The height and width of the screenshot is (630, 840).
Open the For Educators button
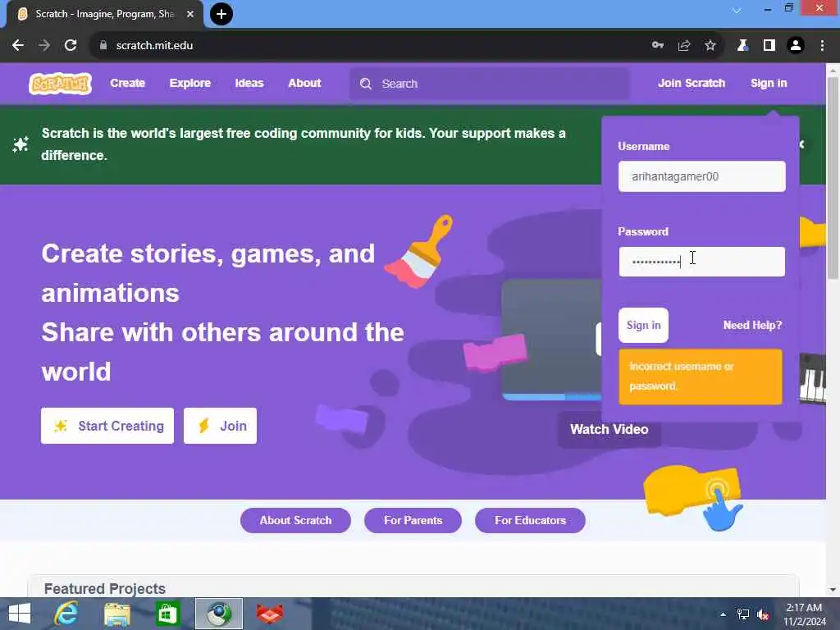[x=530, y=520]
